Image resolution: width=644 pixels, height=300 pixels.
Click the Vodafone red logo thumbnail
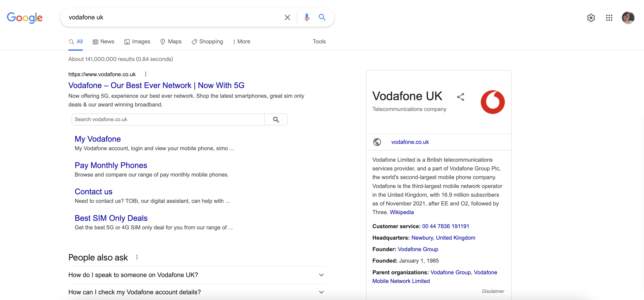click(493, 102)
